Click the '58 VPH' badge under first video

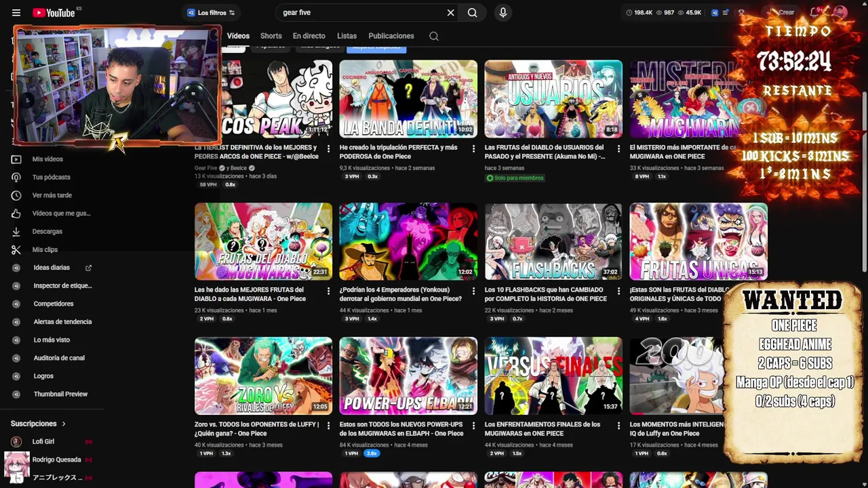click(208, 184)
